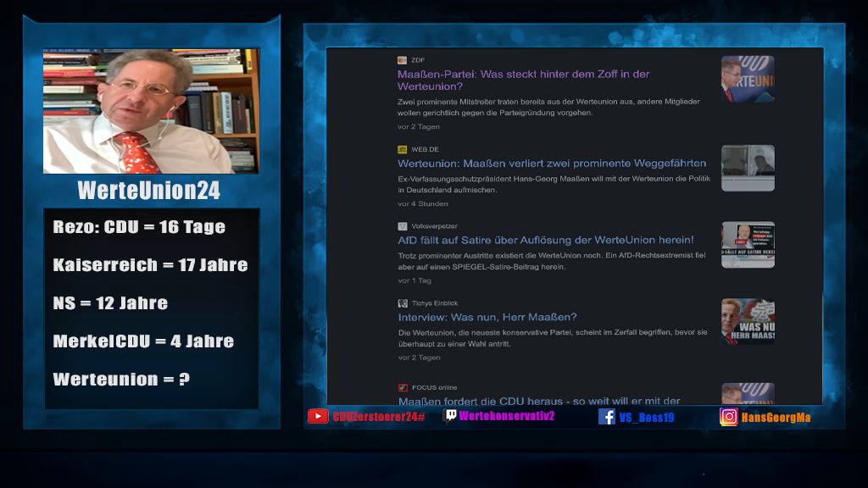Click the Facebook logo icon
868x488 pixels.
pos(607,417)
